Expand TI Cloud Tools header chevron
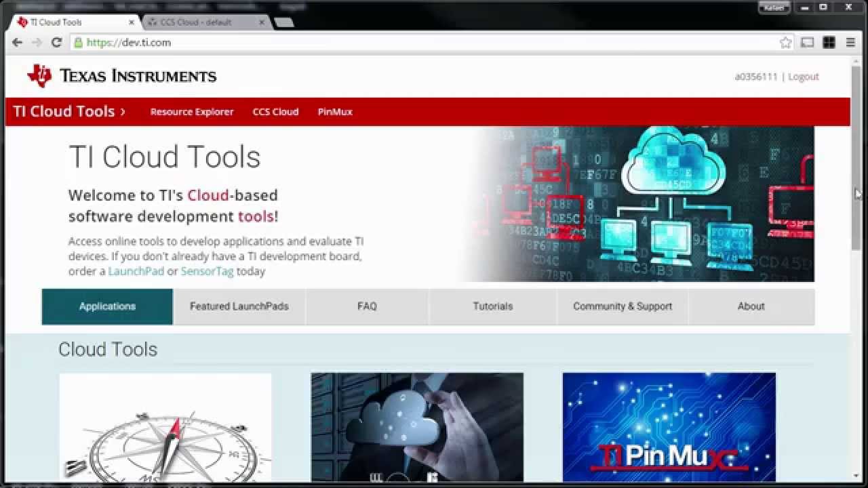The width and height of the screenshot is (868, 488). point(123,112)
